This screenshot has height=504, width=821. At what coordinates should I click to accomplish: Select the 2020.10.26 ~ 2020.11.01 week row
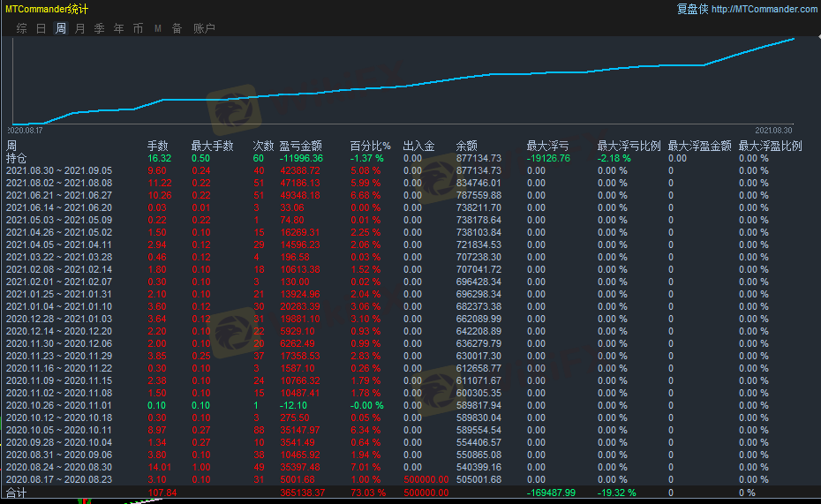(x=59, y=405)
